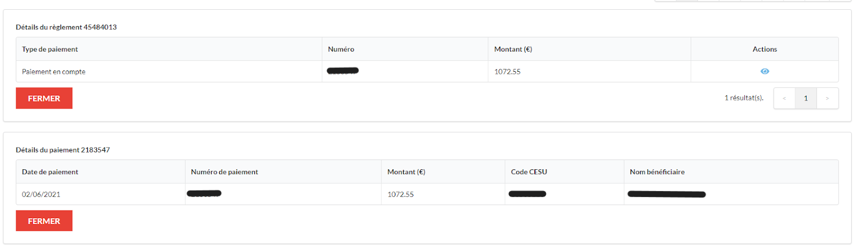Screen dimensions: 868x248
Task: Go to next results page arrow
Action: 827,98
